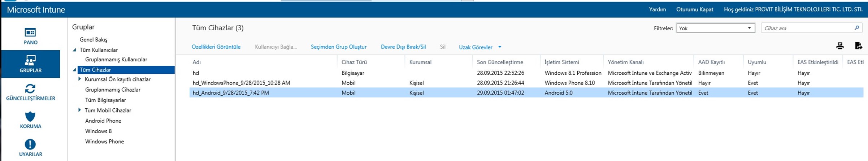Select the Windows 8 group
Screen dimensions: 868x161
pyautogui.click(x=99, y=131)
